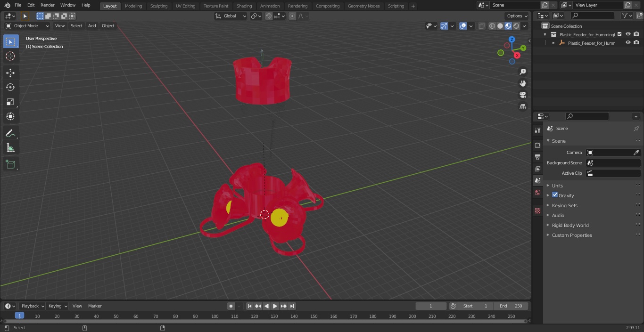The width and height of the screenshot is (644, 332).
Task: Pin the Scene properties panel
Action: [636, 128]
